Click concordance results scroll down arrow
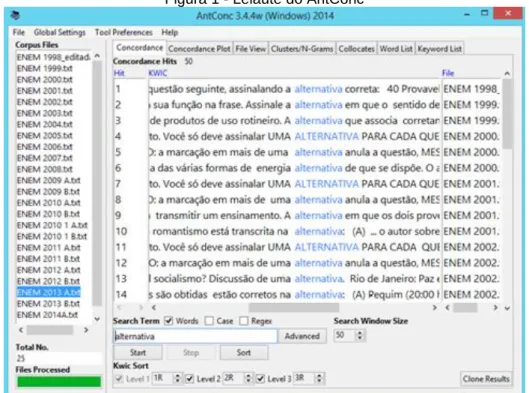 click(507, 308)
